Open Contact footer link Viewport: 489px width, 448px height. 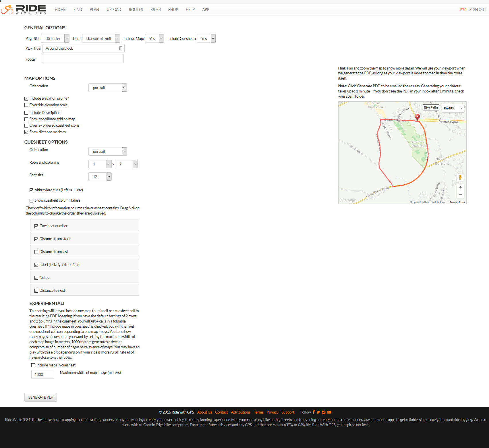[221, 412]
